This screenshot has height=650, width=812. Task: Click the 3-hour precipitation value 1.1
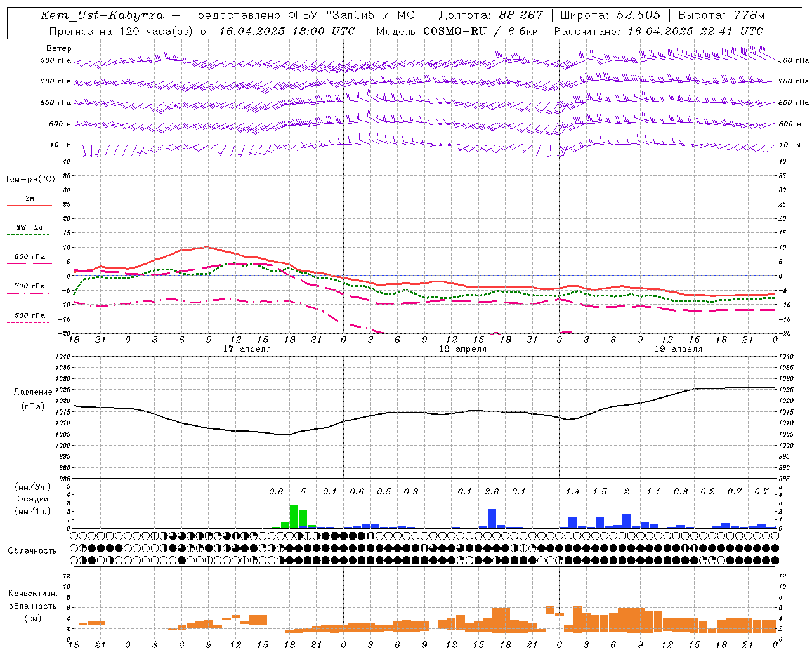[653, 492]
